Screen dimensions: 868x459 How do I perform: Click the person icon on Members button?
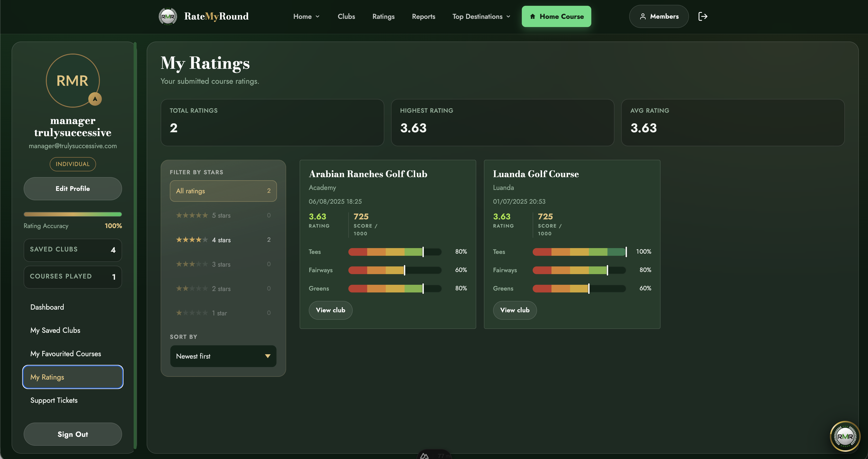click(x=643, y=16)
